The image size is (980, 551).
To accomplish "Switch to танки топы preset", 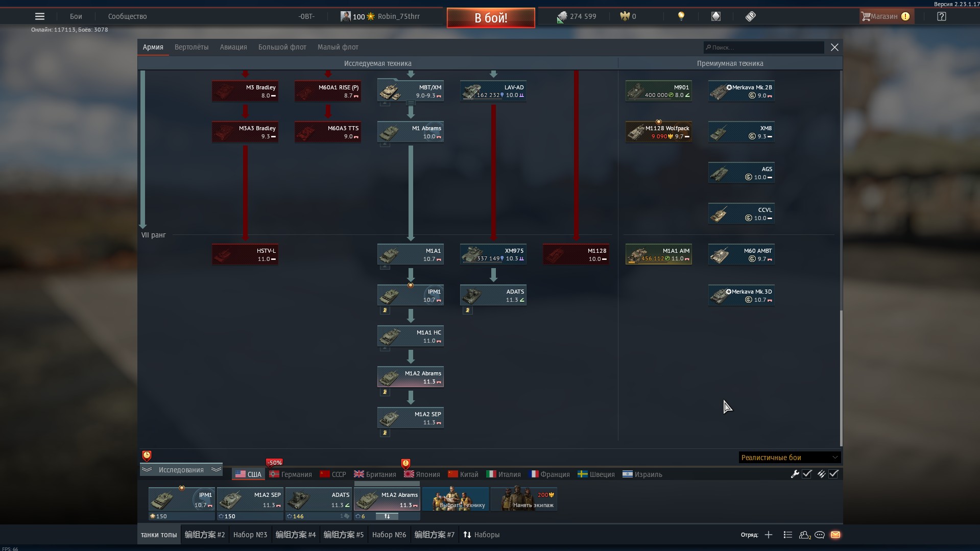I will pyautogui.click(x=159, y=535).
